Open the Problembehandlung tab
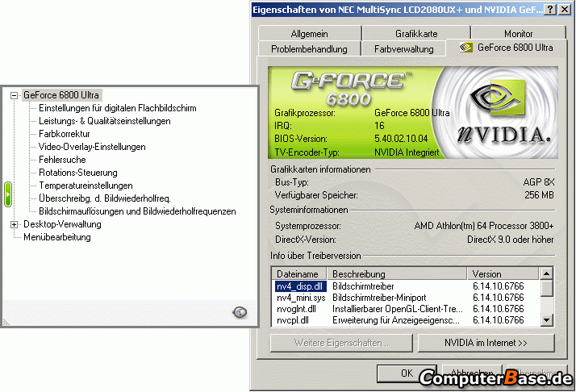576x392 pixels. click(309, 48)
